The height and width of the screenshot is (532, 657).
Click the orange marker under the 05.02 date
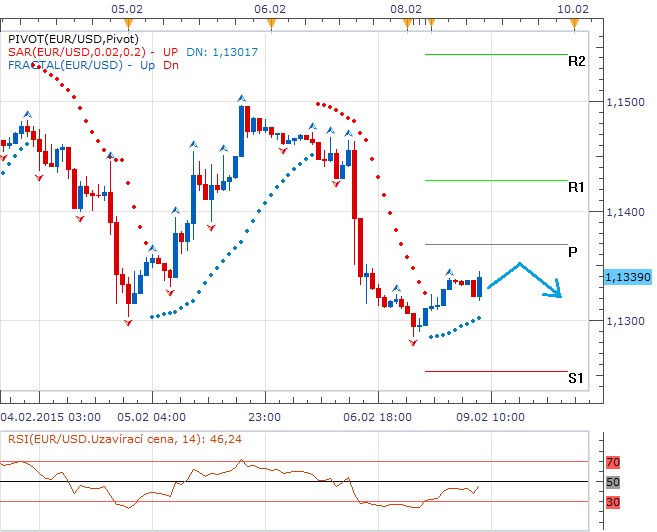(128, 24)
